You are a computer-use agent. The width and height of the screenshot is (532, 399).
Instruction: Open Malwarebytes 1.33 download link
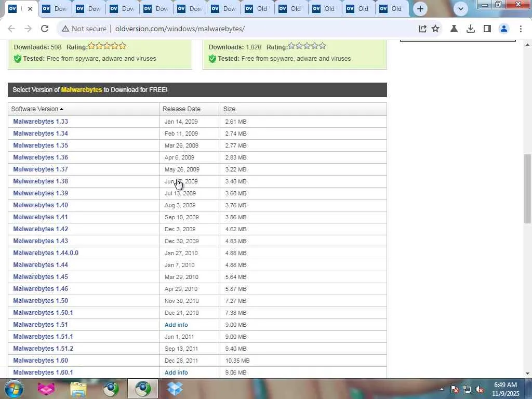(x=41, y=122)
